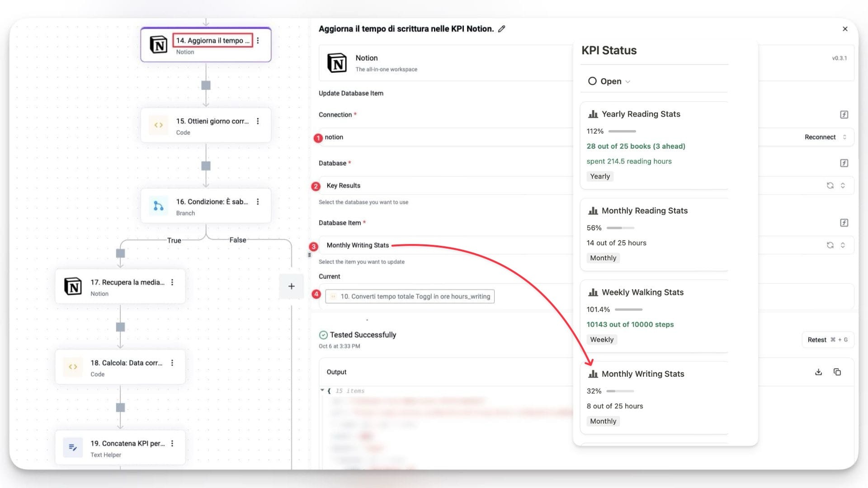Click the 56% progress bar

click(x=620, y=228)
